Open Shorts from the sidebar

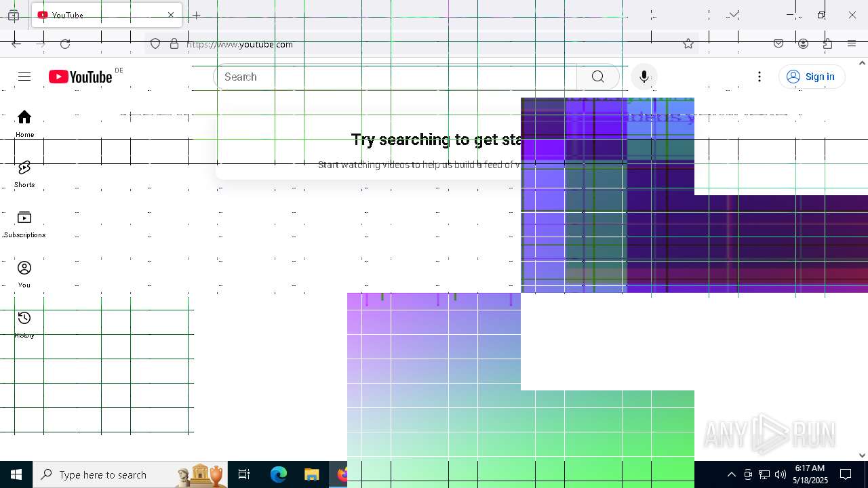24,174
